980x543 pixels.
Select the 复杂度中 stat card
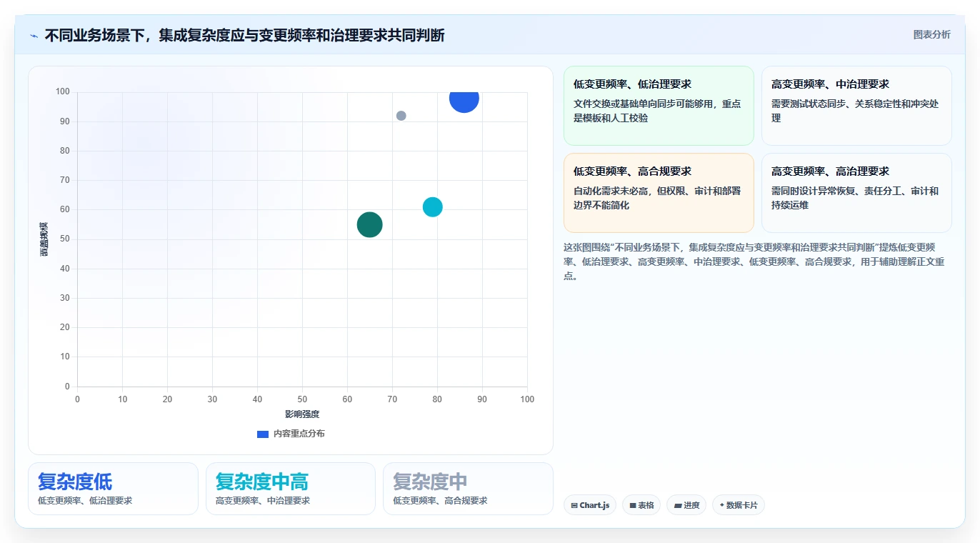(x=468, y=489)
